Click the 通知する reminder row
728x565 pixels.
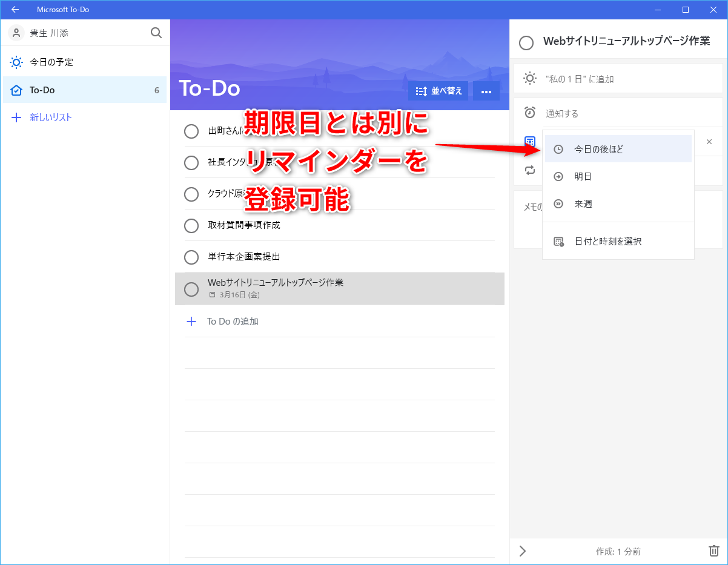tap(618, 113)
